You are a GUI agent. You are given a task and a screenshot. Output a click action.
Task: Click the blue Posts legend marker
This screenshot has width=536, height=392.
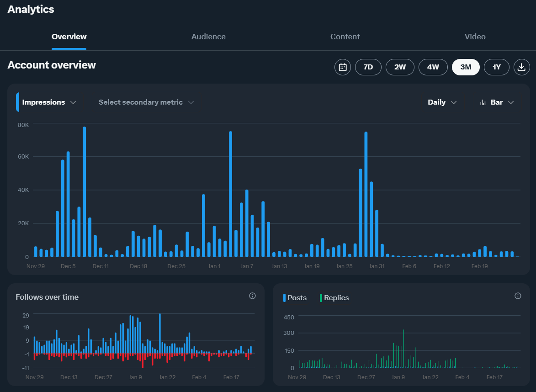285,298
